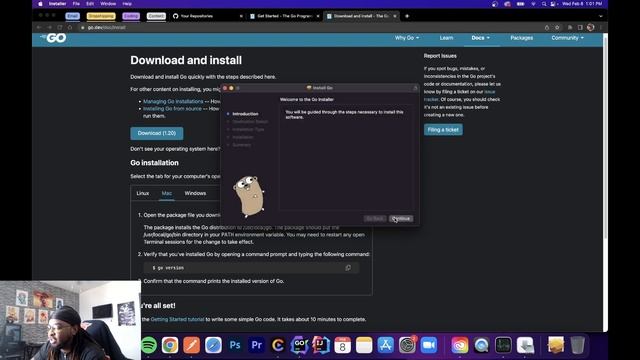Open Spotify from the dock
This screenshot has height=360, width=640.
tap(149, 345)
